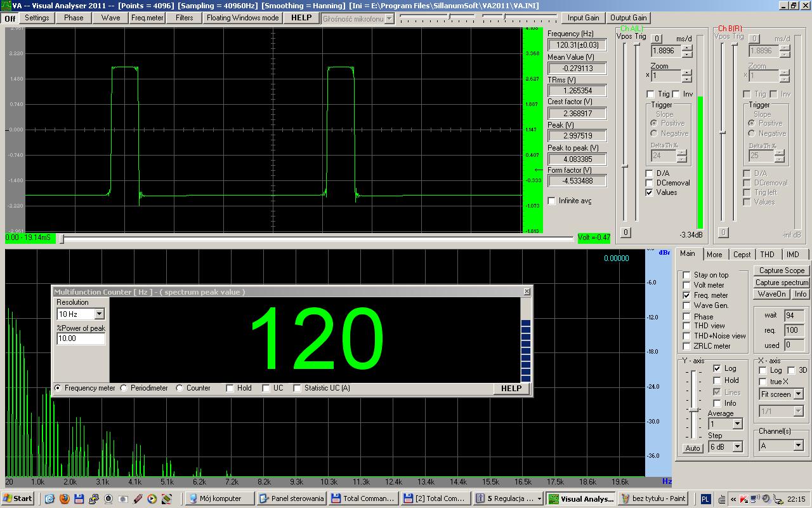Click the Capture spectrum button
Screen dimensions: 812x508
(x=782, y=283)
